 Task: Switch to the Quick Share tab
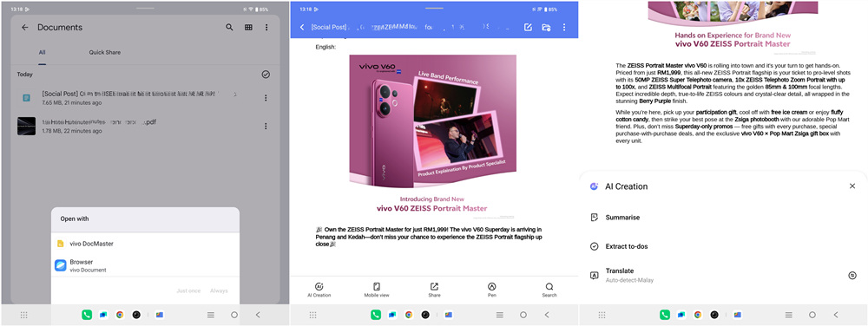[105, 53]
